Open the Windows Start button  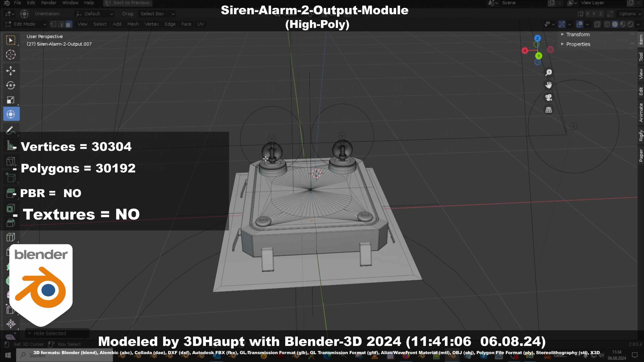tap(8, 355)
